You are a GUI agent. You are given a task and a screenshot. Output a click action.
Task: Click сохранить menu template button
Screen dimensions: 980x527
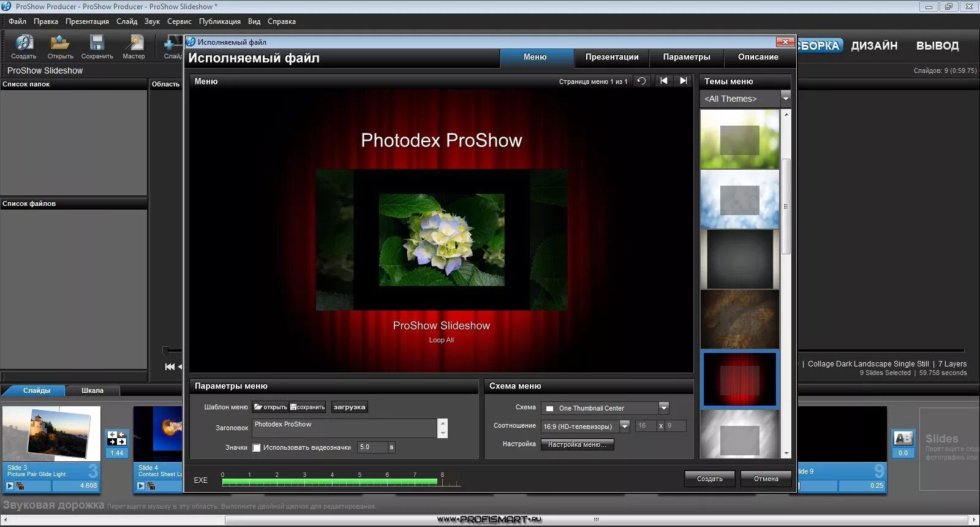click(x=307, y=407)
